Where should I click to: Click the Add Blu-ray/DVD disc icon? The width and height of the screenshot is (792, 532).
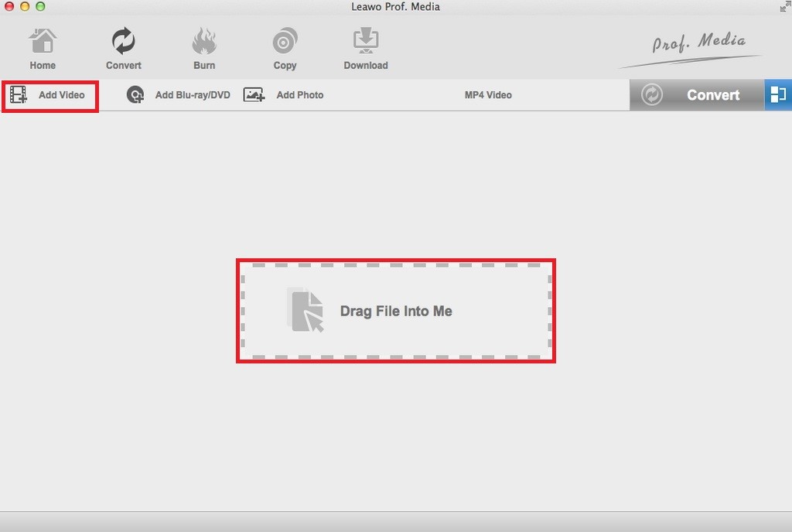point(135,94)
